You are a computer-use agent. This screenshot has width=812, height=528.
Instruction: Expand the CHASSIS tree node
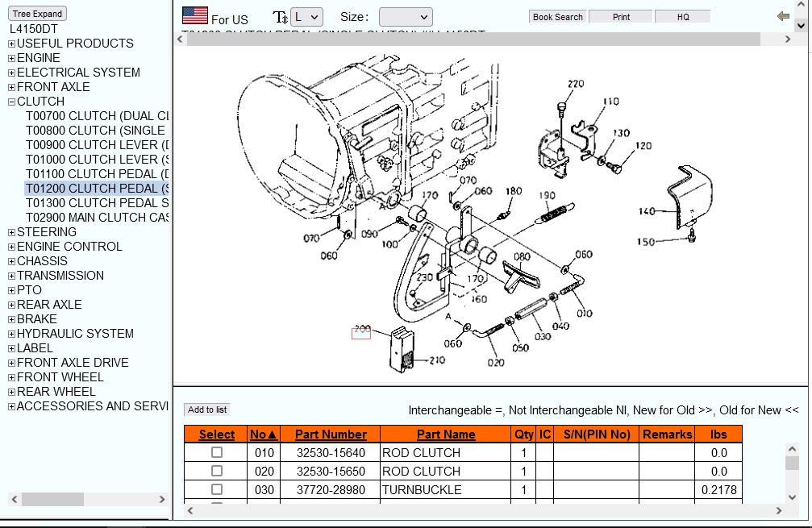[11, 261]
